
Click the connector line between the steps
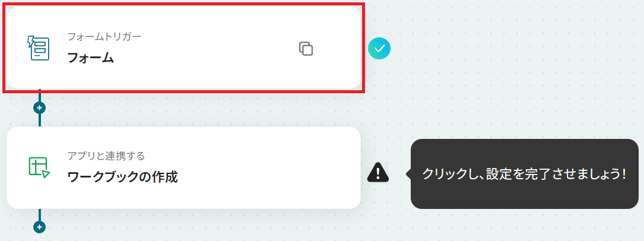39,120
